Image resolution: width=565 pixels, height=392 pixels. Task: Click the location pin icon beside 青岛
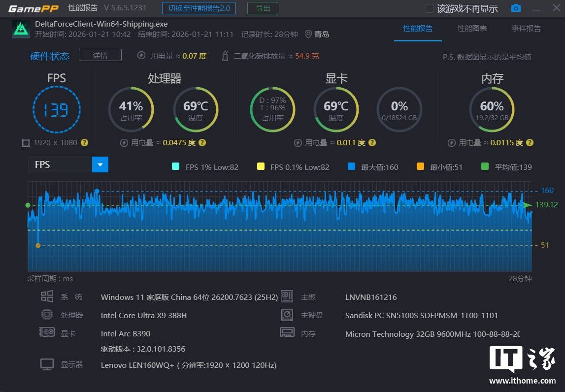click(308, 34)
